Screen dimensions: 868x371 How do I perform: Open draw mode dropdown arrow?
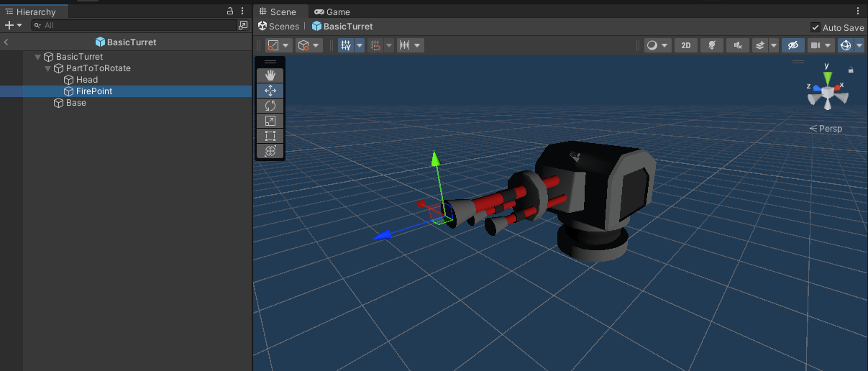click(665, 45)
